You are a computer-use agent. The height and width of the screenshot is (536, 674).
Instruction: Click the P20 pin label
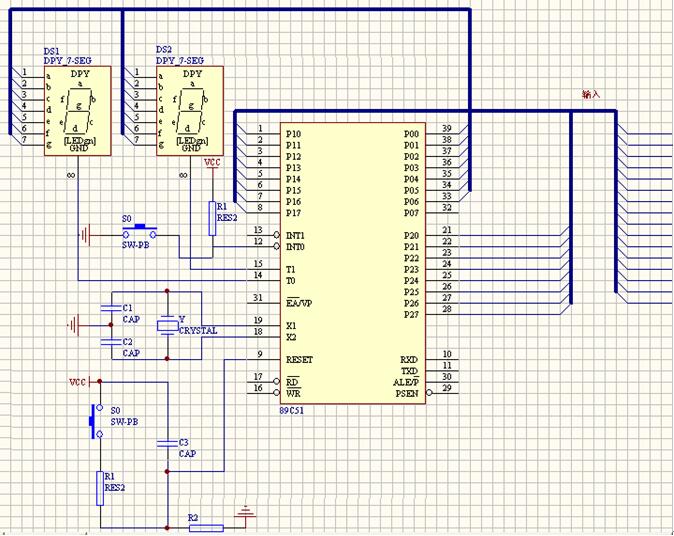pos(411,236)
